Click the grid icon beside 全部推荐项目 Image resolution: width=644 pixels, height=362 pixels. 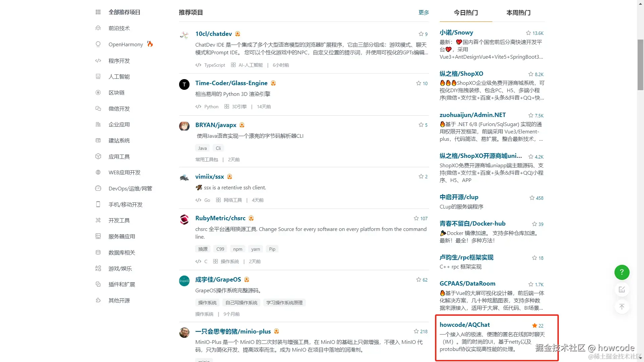[x=98, y=12]
